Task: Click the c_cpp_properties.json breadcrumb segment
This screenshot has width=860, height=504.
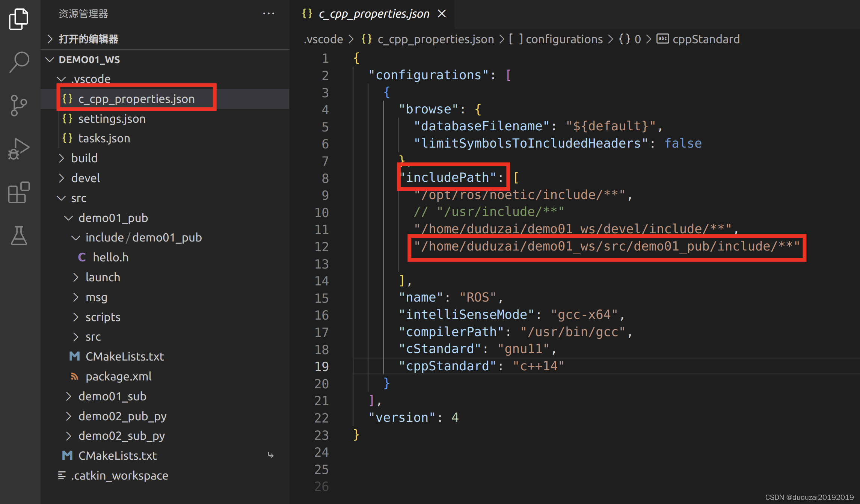Action: [428, 39]
